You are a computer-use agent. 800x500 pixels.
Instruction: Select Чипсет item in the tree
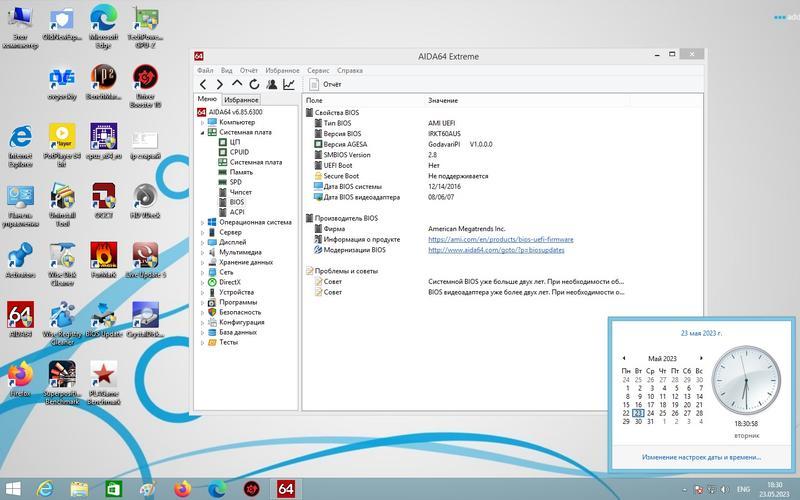pos(241,192)
